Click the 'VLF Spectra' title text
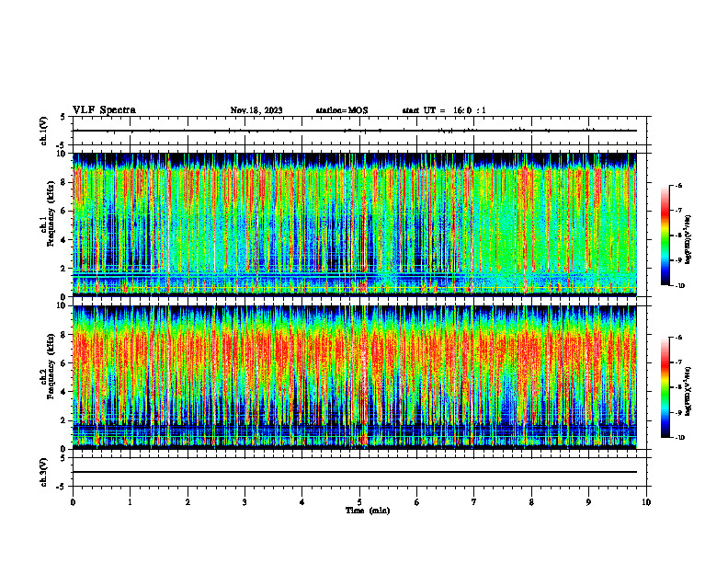The width and height of the screenshot is (728, 563). coord(104,110)
